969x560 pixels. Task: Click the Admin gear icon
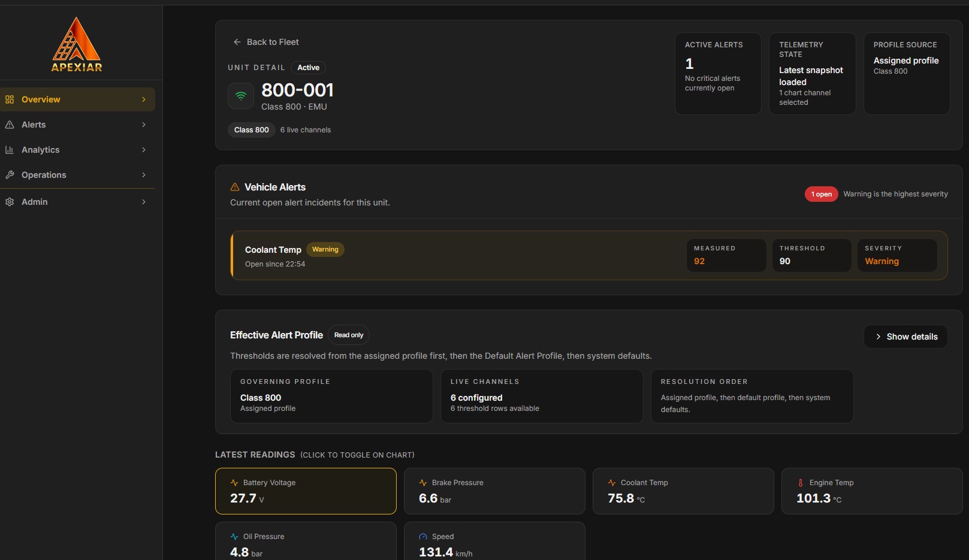tap(10, 202)
